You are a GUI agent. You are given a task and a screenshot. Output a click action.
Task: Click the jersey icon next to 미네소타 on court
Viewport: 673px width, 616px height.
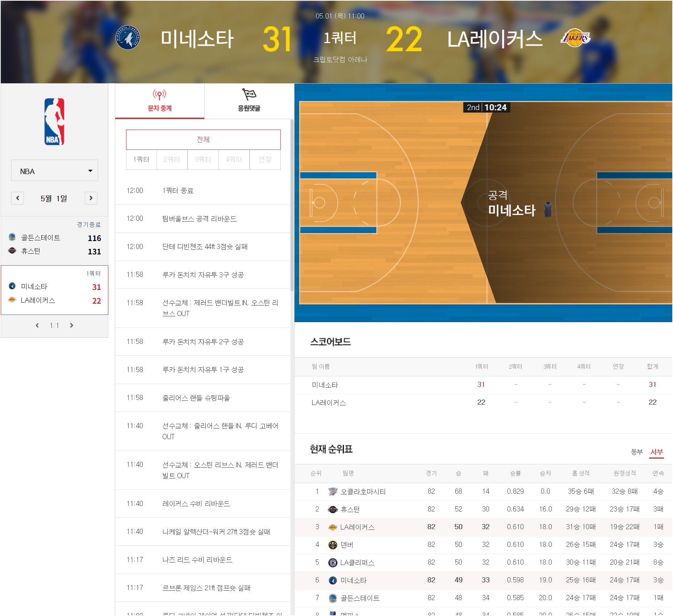click(x=548, y=210)
